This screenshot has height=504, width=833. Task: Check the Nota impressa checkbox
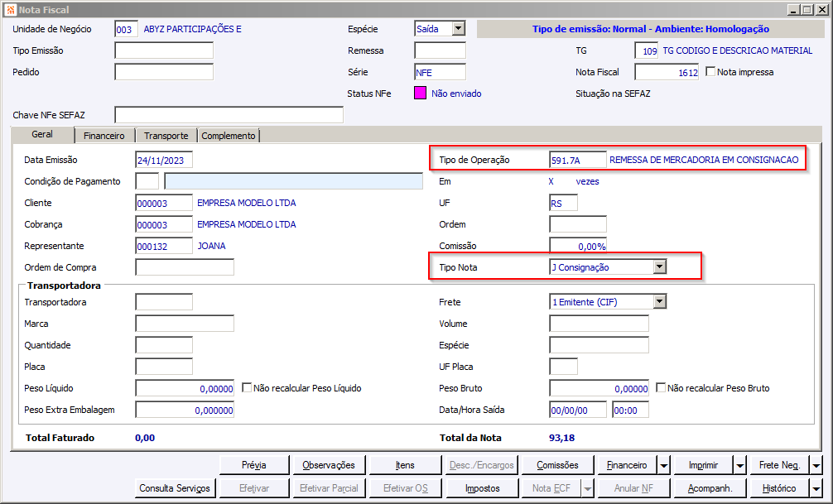click(710, 72)
